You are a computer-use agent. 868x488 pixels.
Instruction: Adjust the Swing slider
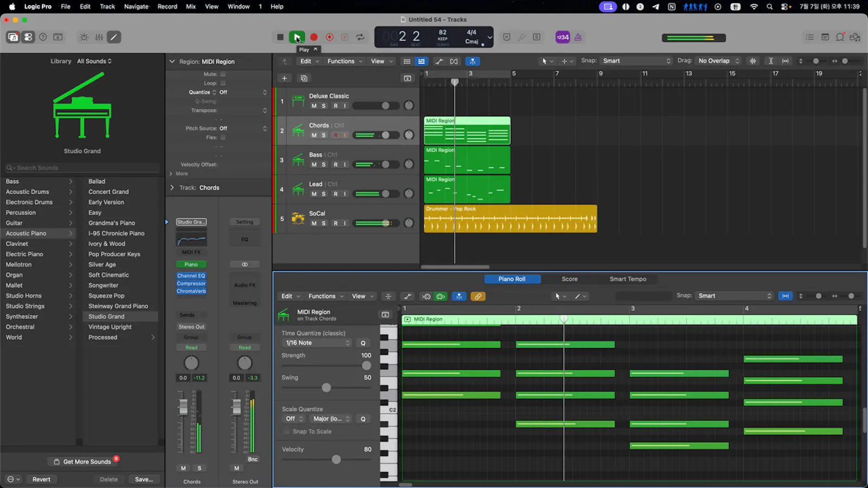pyautogui.click(x=326, y=388)
